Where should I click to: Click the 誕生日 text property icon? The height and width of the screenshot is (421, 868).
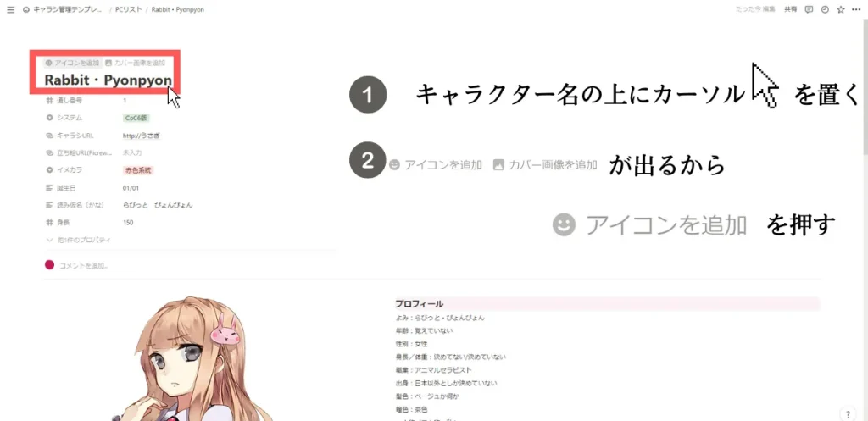49,188
